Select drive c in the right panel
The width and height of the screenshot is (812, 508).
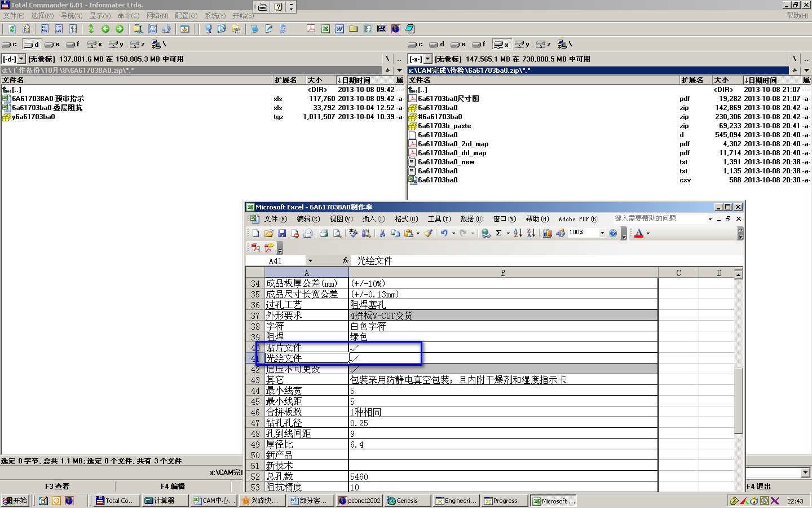click(416, 44)
